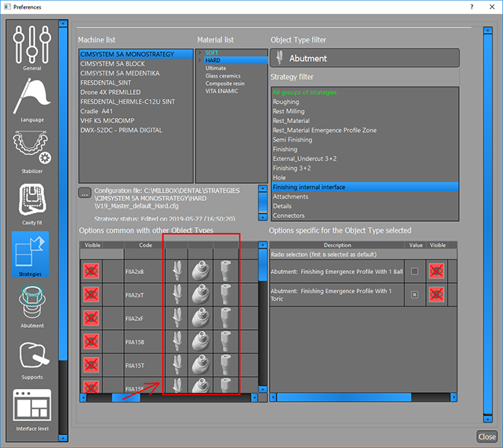The width and height of the screenshot is (503, 448).
Task: Select VHF K5 MICROIMP machine
Action: [136, 120]
